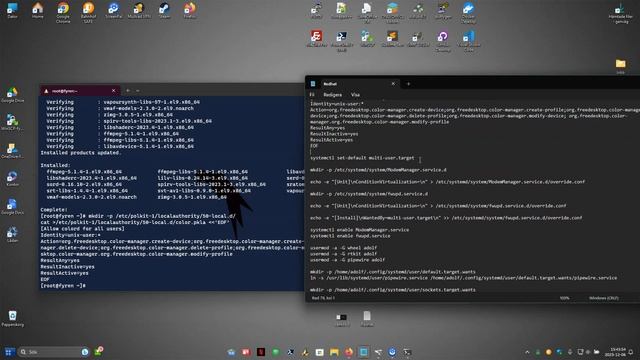Show hidden system tray icons
640x360 pixels.
(527, 352)
